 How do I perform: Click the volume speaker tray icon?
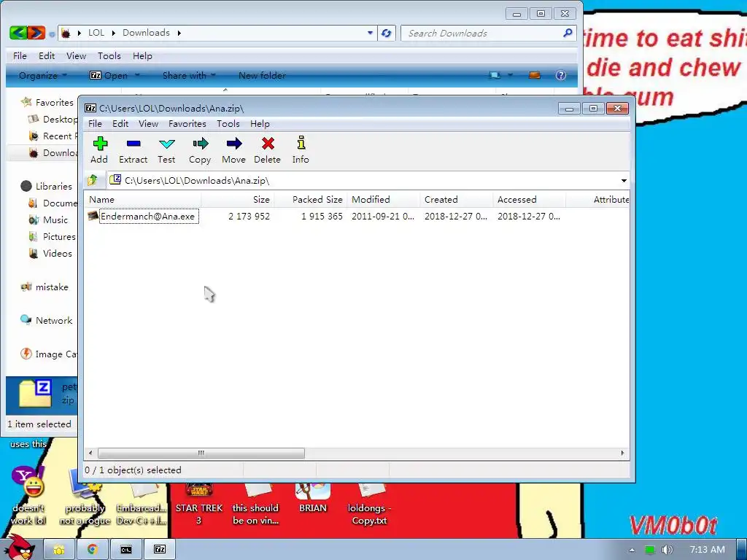667,550
